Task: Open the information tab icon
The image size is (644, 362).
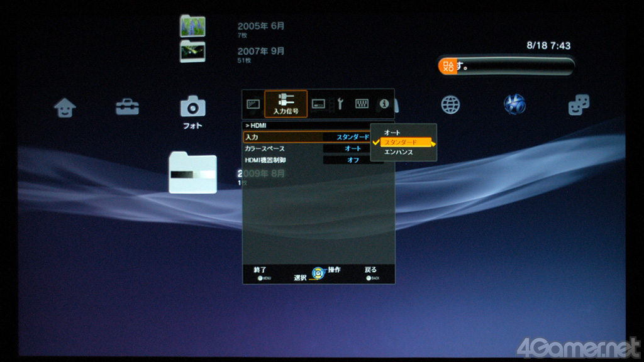Action: coord(384,104)
